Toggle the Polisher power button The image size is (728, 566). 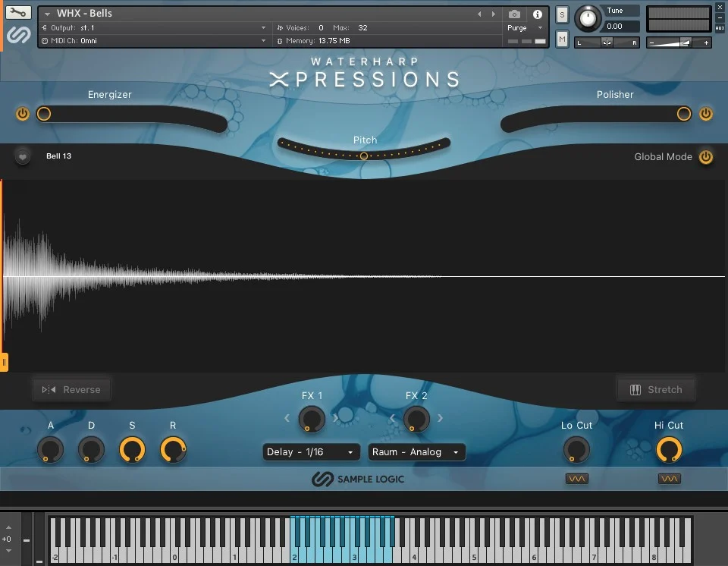[706, 114]
